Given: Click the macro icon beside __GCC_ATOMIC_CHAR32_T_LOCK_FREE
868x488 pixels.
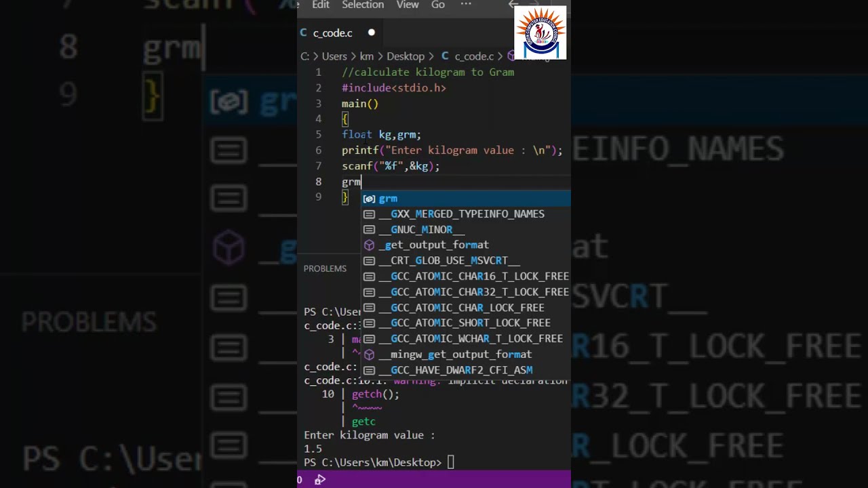Looking at the screenshot, I should click(x=369, y=292).
